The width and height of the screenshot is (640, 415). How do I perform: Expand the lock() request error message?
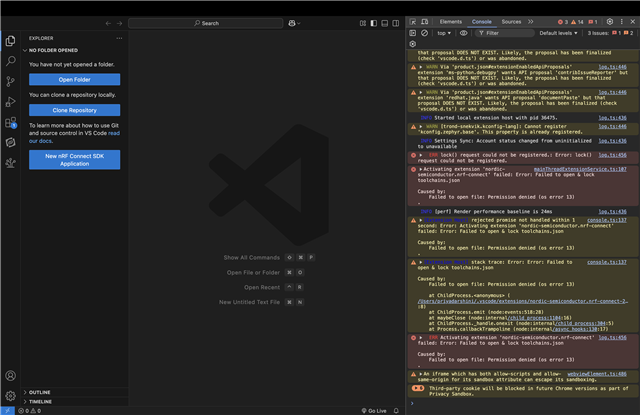coord(421,155)
